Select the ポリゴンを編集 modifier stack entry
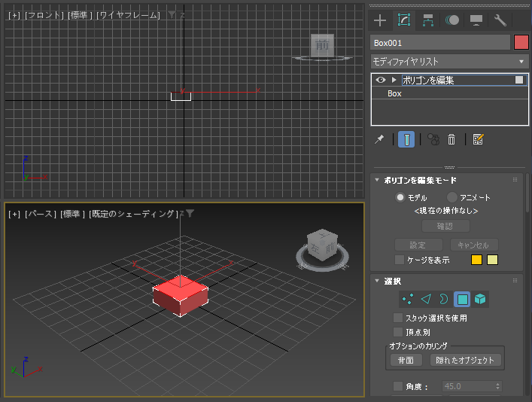The height and width of the screenshot is (402, 532). click(449, 80)
